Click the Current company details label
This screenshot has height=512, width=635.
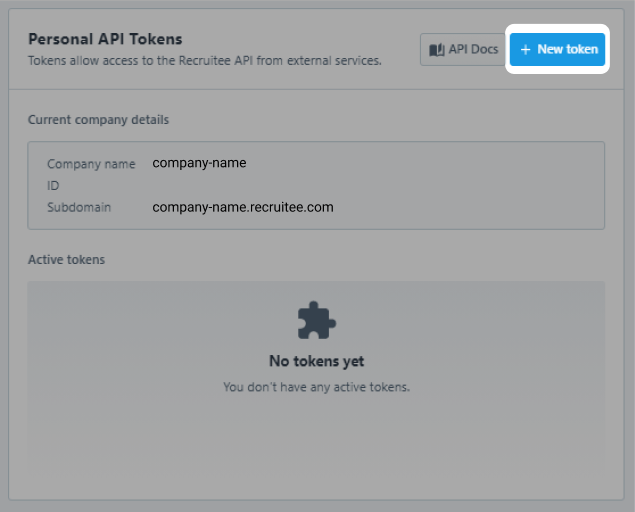[x=98, y=120]
